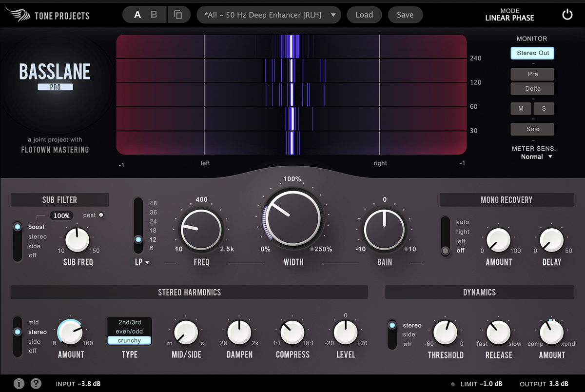Image resolution: width=585 pixels, height=392 pixels.
Task: Toggle the Solo monitor button
Action: pos(533,129)
